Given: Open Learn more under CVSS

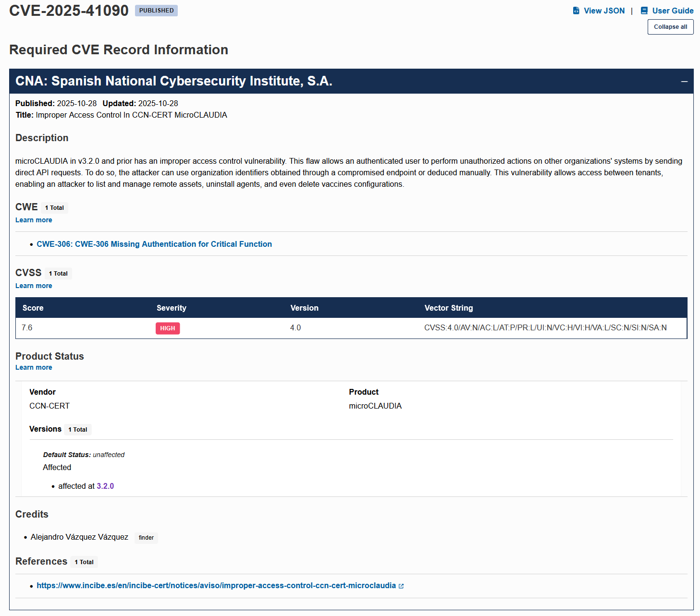Looking at the screenshot, I should (x=34, y=286).
